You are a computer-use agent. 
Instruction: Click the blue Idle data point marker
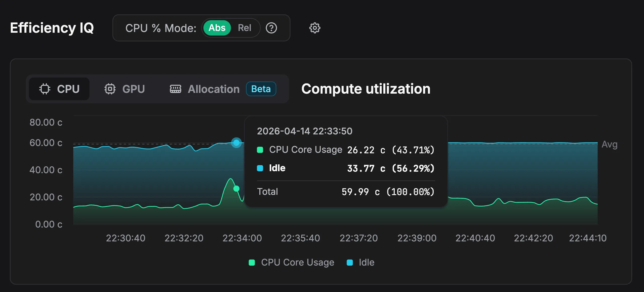pos(236,143)
